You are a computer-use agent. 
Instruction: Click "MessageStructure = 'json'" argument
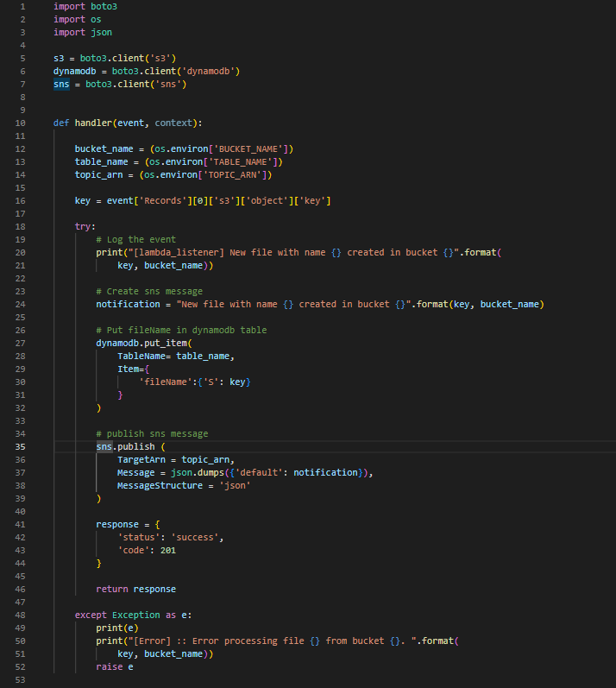[184, 485]
